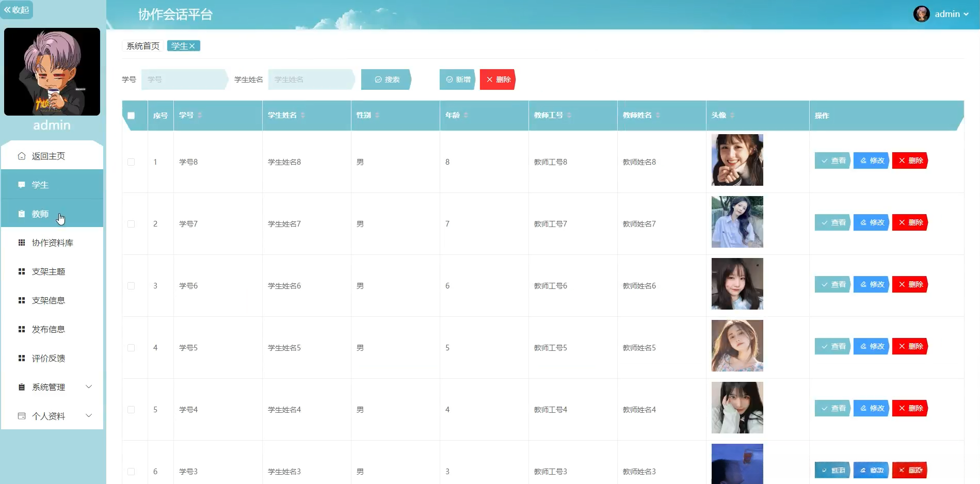The height and width of the screenshot is (484, 980).
Task: Click the sidebar admin profile picture
Action: tap(52, 72)
